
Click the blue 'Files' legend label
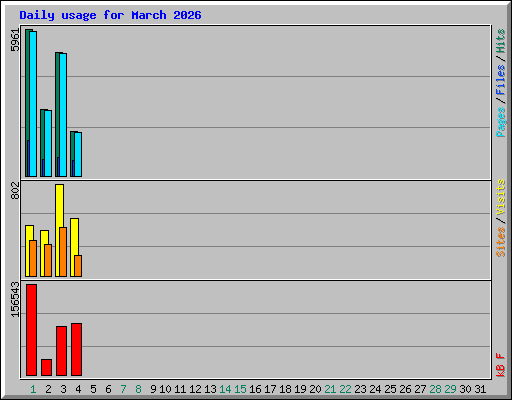[x=500, y=80]
